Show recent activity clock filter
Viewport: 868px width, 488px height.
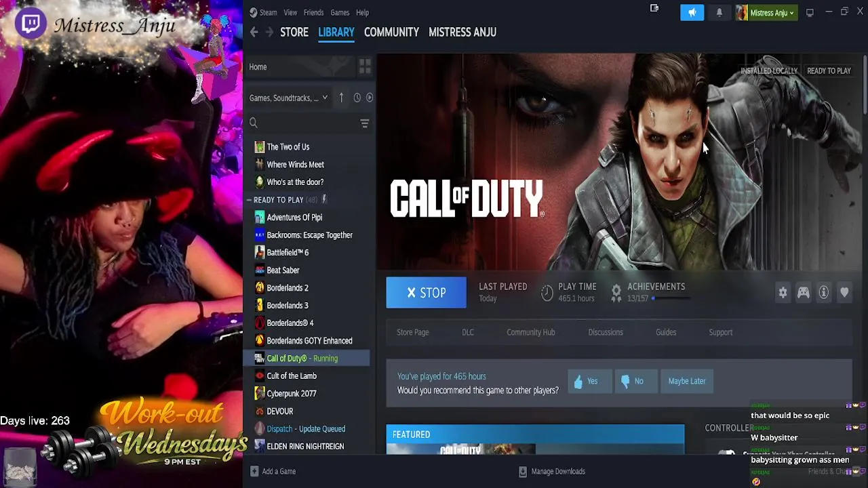(357, 98)
